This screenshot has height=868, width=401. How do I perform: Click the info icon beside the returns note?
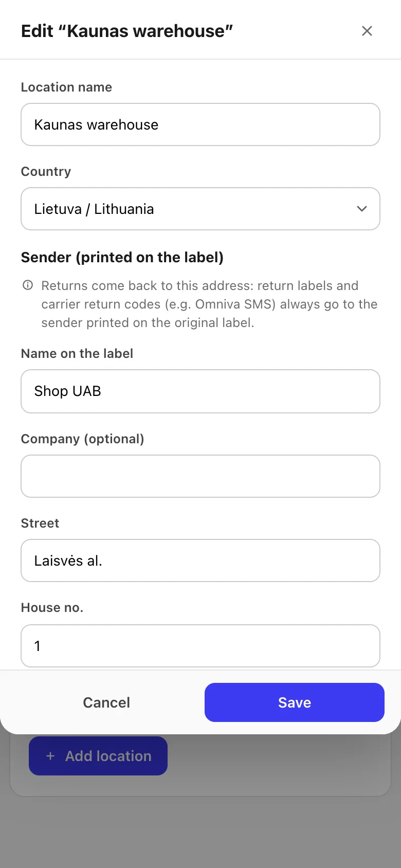[x=28, y=285]
